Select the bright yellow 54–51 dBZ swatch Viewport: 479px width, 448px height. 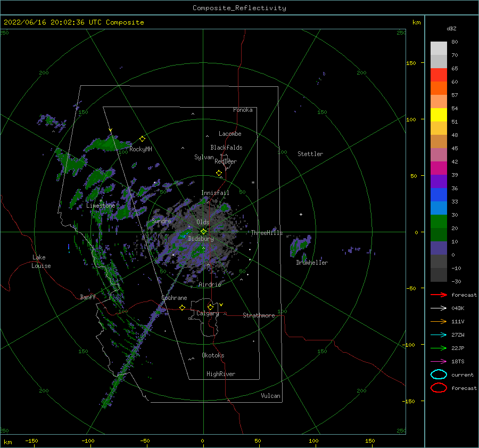pos(439,115)
